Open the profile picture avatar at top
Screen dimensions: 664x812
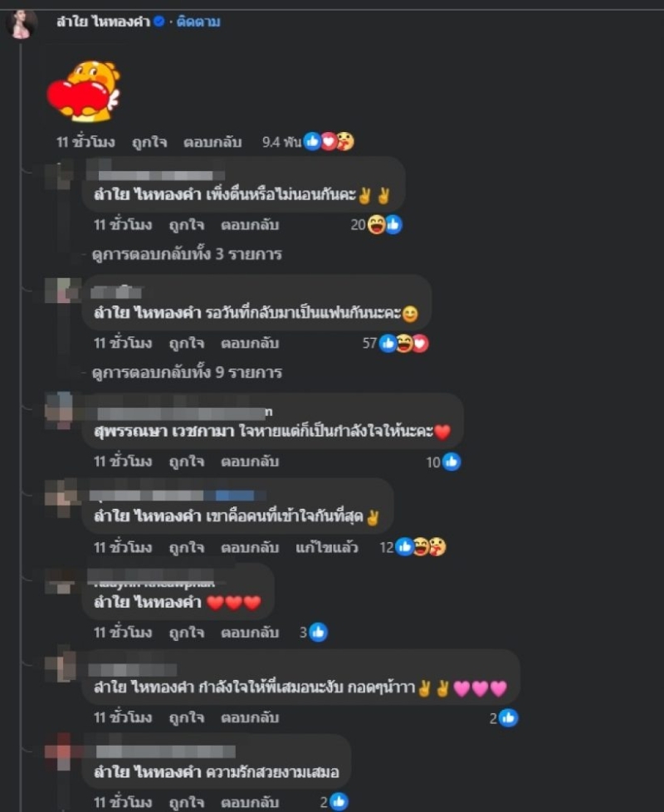click(x=22, y=24)
